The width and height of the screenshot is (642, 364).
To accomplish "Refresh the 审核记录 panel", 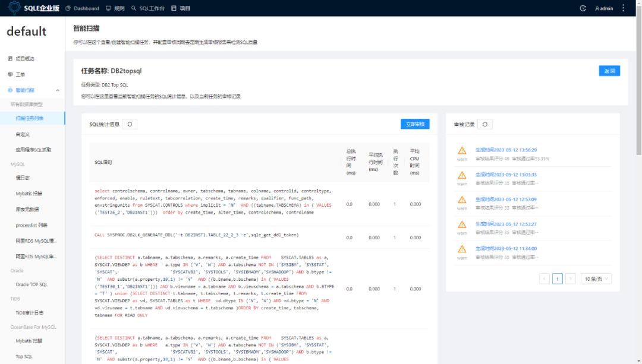I will click(x=485, y=124).
